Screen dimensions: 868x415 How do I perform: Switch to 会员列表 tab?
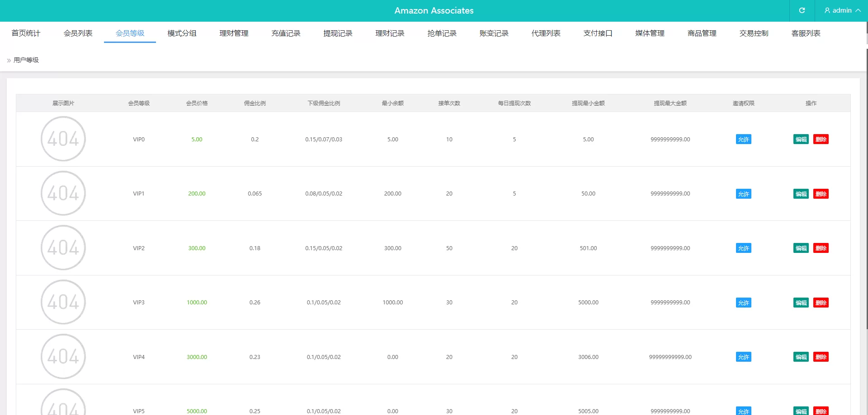click(x=78, y=33)
